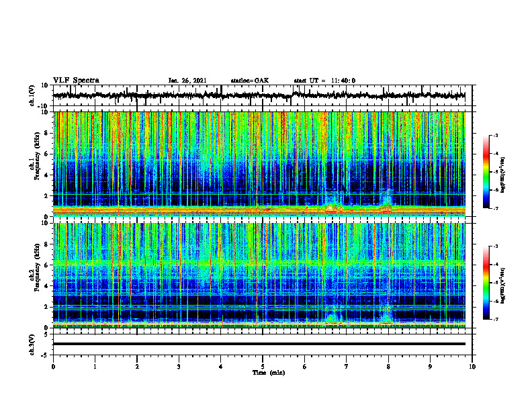Click the ch.2 spectrogram colorbar
This screenshot has height=411, width=532.
(486, 283)
